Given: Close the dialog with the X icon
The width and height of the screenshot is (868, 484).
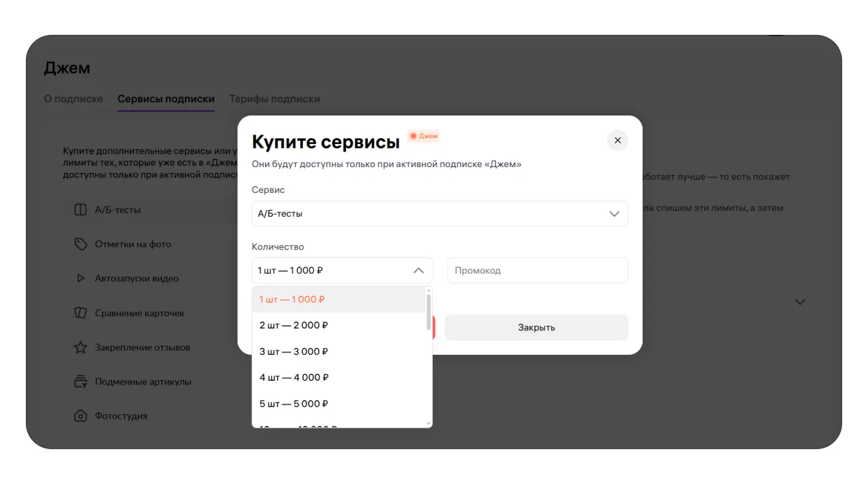Looking at the screenshot, I should pyautogui.click(x=617, y=140).
